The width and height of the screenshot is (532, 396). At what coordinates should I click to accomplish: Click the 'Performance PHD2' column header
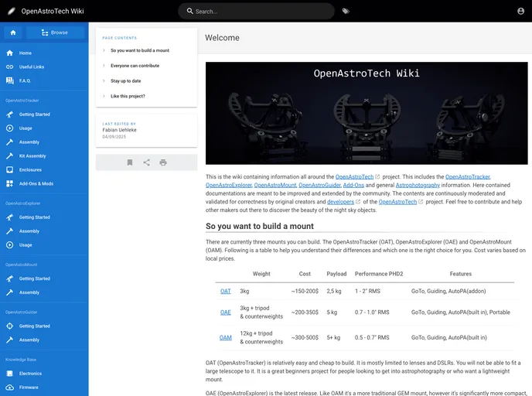point(379,274)
